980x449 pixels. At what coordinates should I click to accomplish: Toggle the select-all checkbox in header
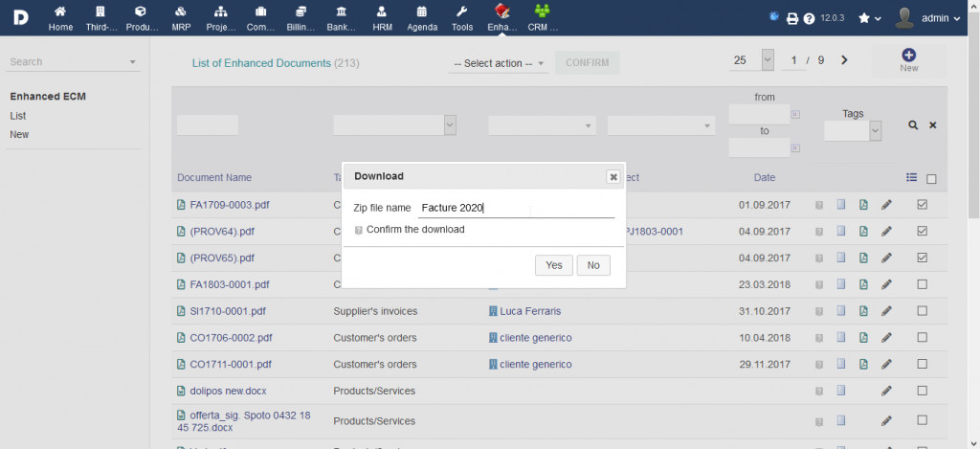coord(931,178)
